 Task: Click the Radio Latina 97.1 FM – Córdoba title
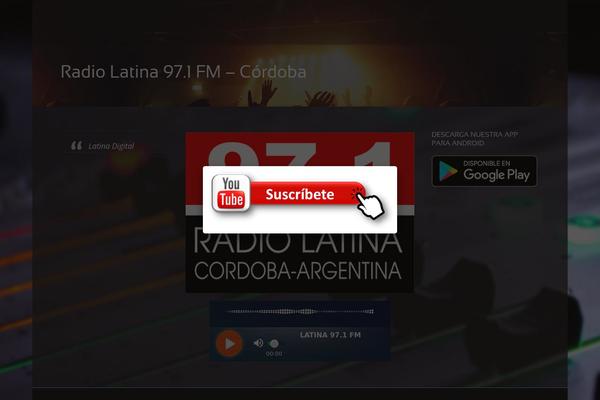[x=183, y=72]
